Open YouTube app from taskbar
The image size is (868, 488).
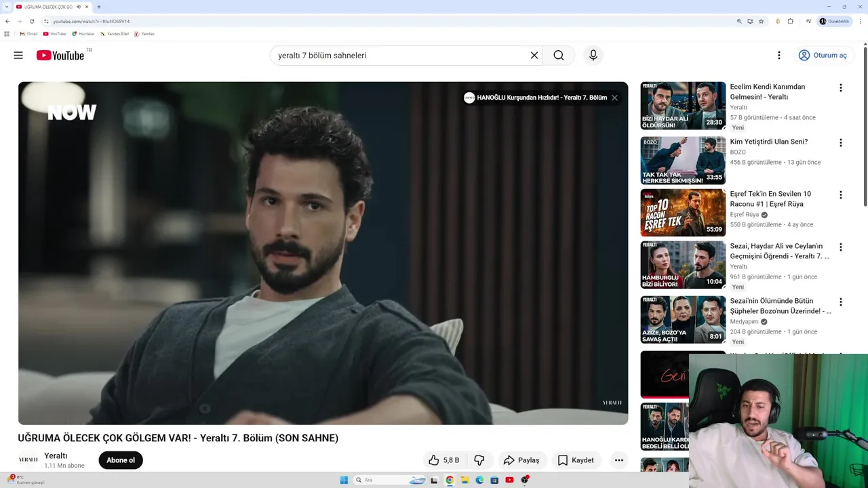(x=509, y=480)
